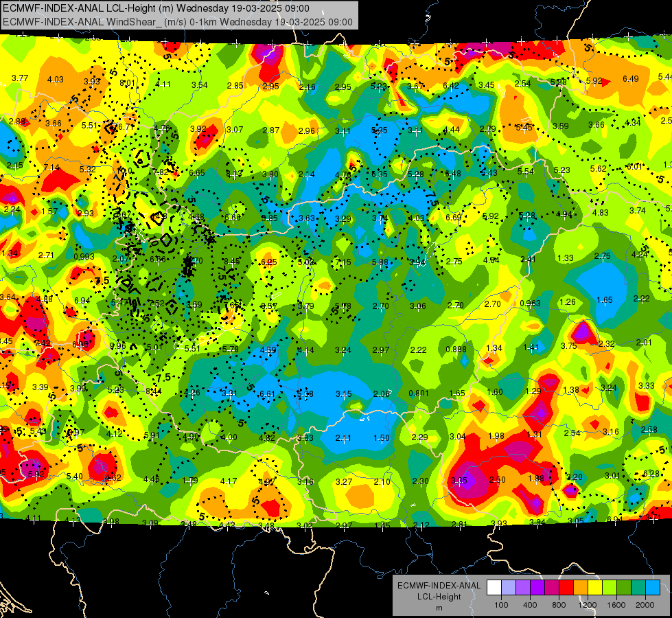Click the legend label 400

[x=530, y=605]
